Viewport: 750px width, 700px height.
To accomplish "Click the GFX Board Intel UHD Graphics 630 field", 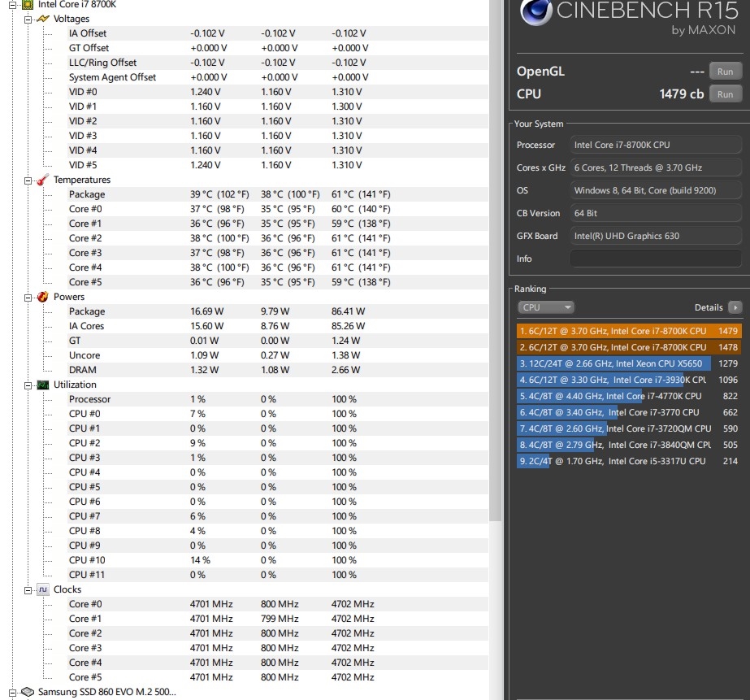I will 655,236.
